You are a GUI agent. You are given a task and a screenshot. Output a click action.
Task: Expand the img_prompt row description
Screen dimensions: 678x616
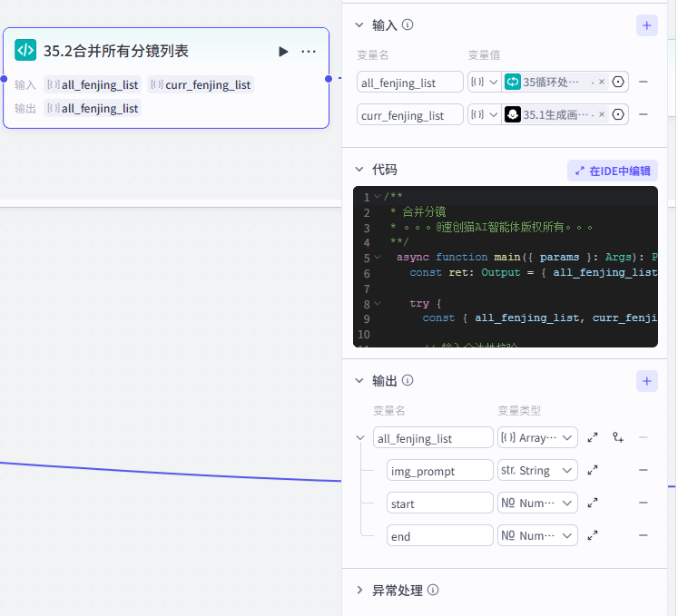pos(593,470)
